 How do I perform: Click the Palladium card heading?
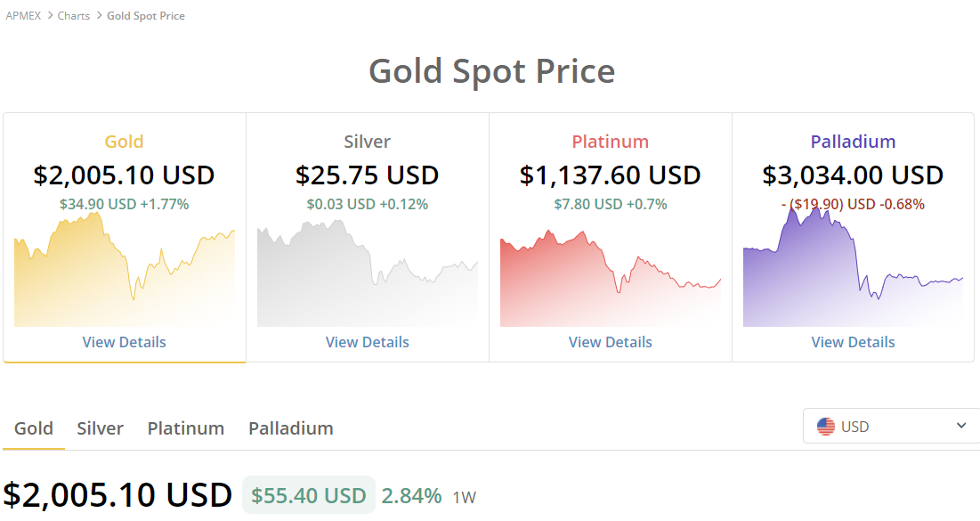tap(853, 142)
